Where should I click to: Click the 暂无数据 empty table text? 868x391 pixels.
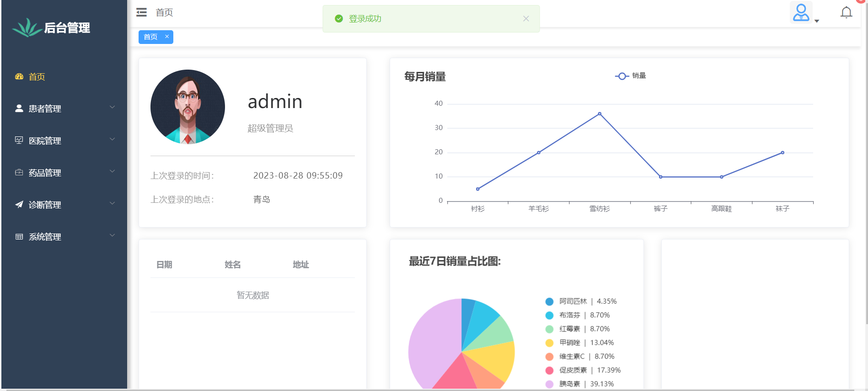pyautogui.click(x=252, y=295)
